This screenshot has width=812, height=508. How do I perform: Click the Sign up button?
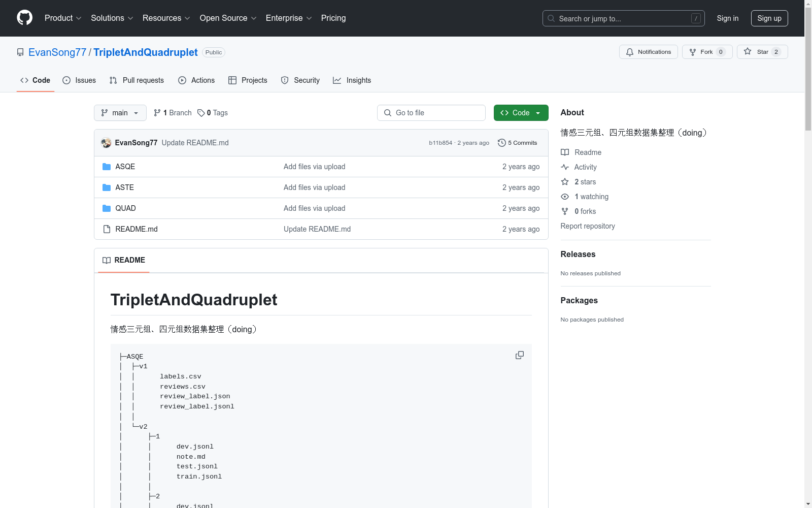pos(769,18)
